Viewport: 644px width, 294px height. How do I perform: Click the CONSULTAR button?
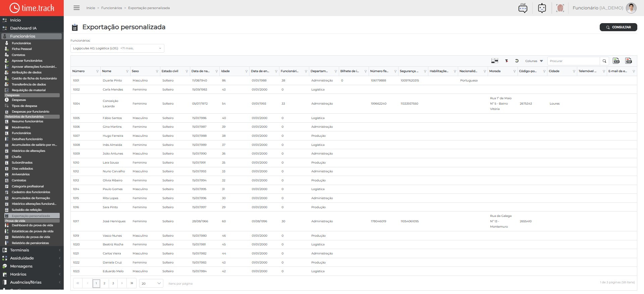pos(618,27)
